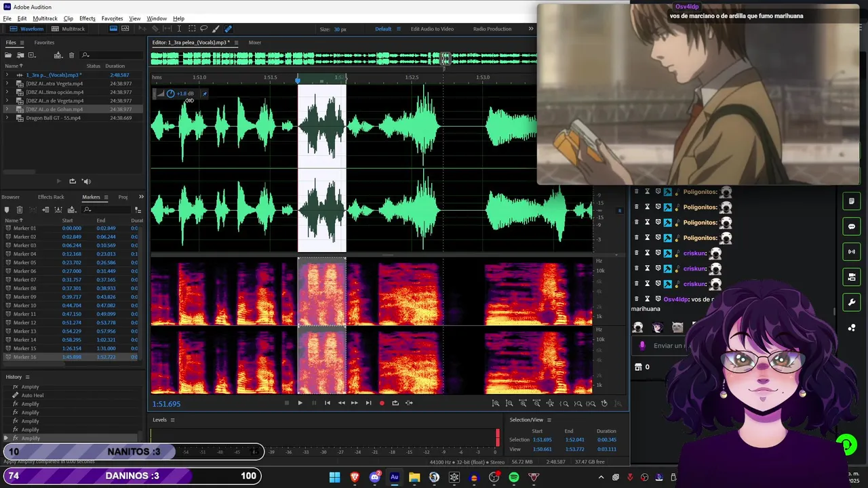Select the Auto Heal history entry

tap(33, 396)
